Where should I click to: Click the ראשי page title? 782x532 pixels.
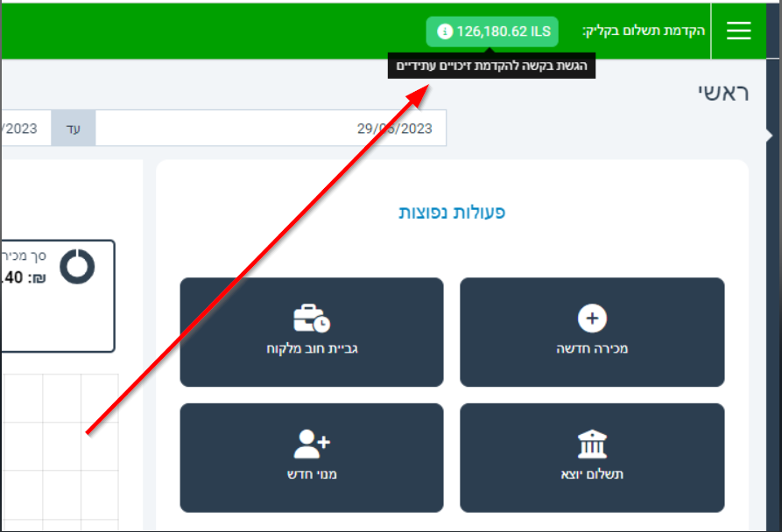point(723,93)
